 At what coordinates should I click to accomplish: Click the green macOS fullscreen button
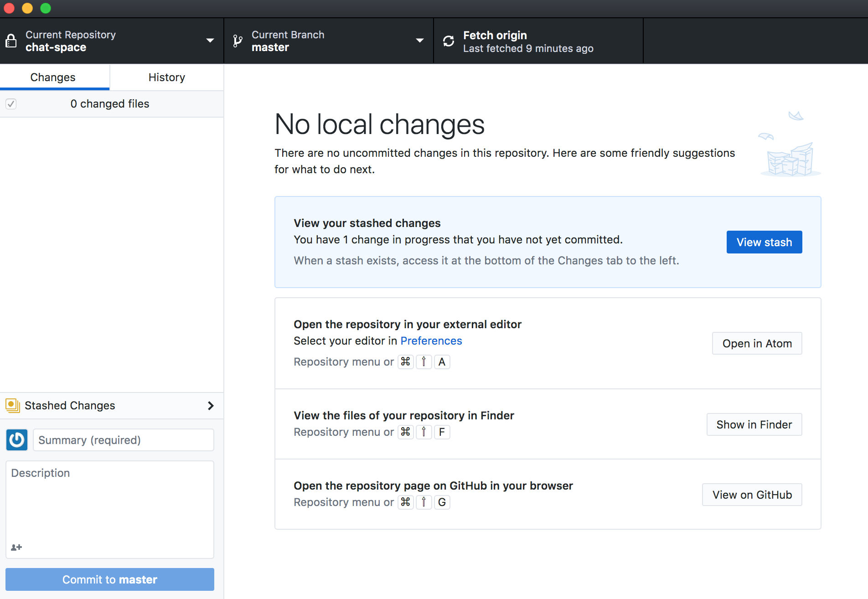(46, 8)
